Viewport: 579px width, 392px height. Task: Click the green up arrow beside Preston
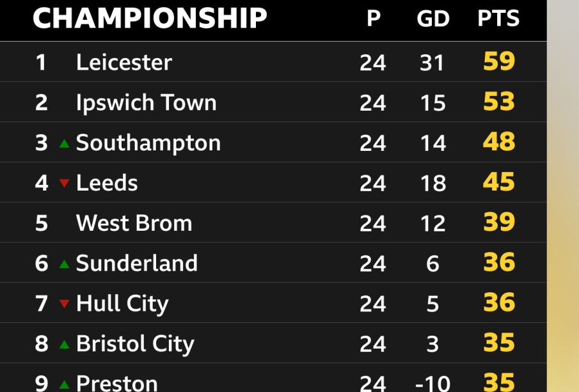[x=64, y=384]
